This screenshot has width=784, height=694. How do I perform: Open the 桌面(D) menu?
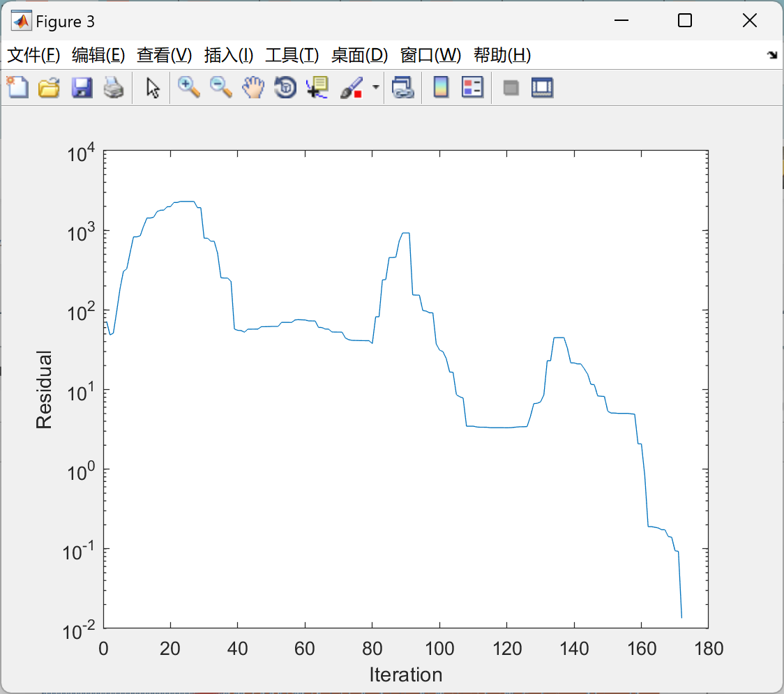tap(359, 55)
